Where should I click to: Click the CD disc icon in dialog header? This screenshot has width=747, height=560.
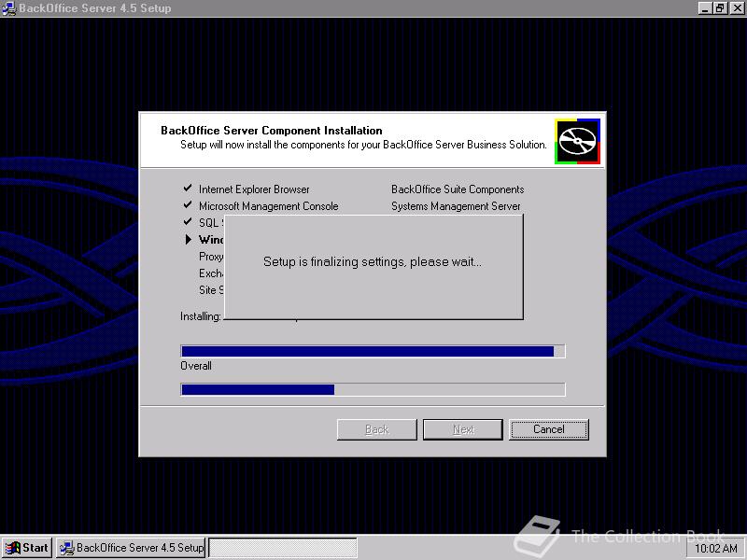tap(577, 142)
